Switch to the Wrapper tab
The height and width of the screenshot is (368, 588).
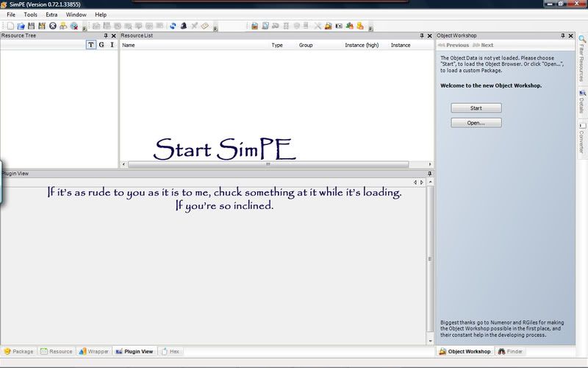pos(94,352)
